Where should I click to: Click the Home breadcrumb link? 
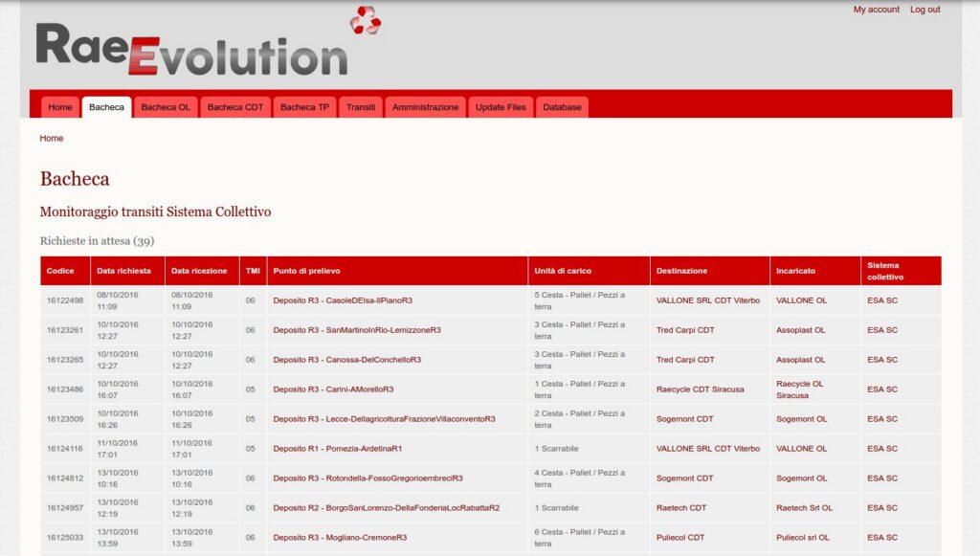(52, 138)
